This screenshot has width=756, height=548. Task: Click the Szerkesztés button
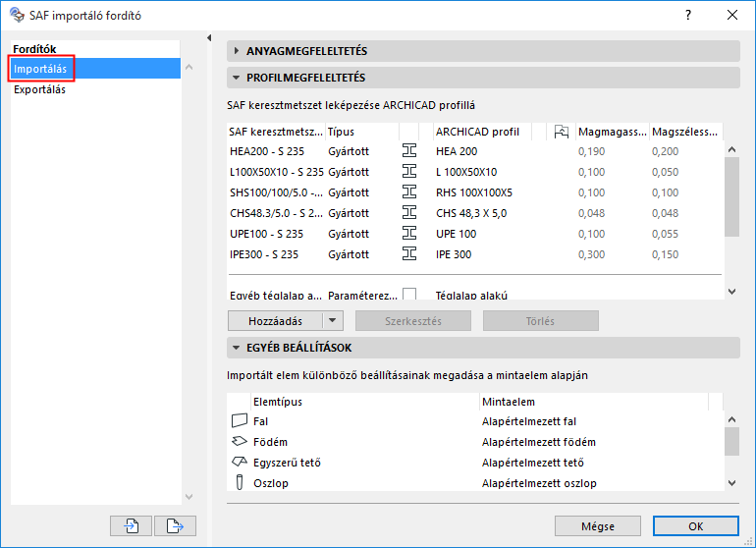coord(413,321)
